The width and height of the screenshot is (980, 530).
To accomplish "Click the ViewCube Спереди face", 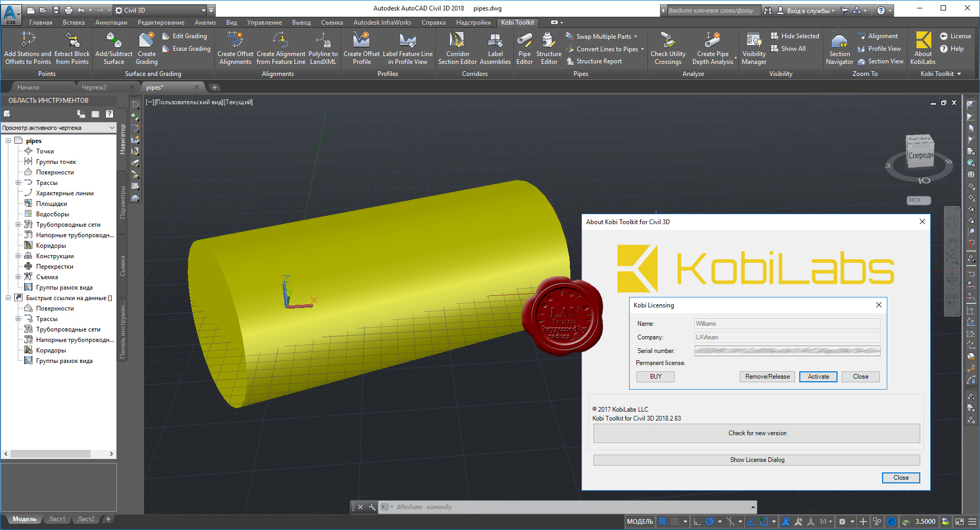I will (920, 156).
